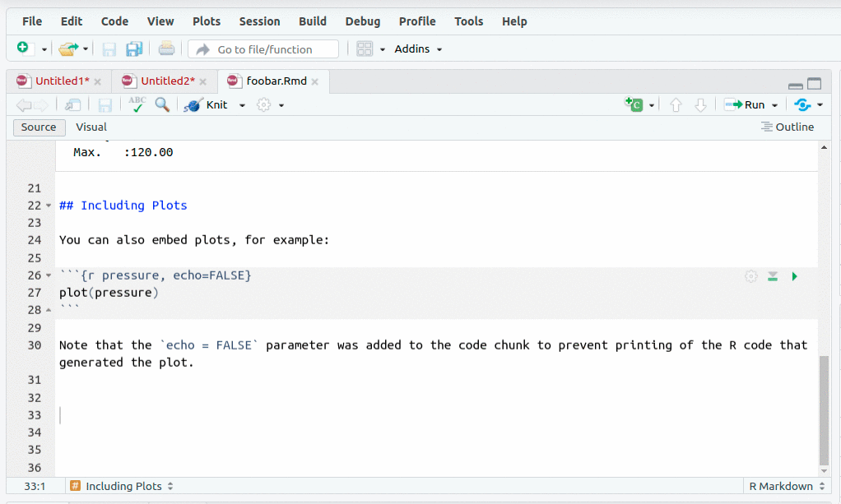The image size is (841, 504).
Task: Click the forward navigation arrow in editor toolbar
Action: click(41, 105)
